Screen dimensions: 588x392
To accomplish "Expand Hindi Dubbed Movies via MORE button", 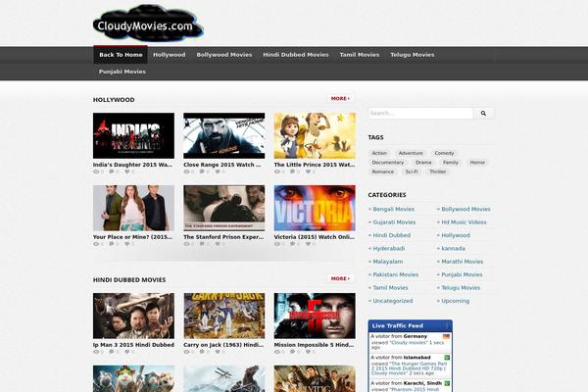I will (x=339, y=278).
